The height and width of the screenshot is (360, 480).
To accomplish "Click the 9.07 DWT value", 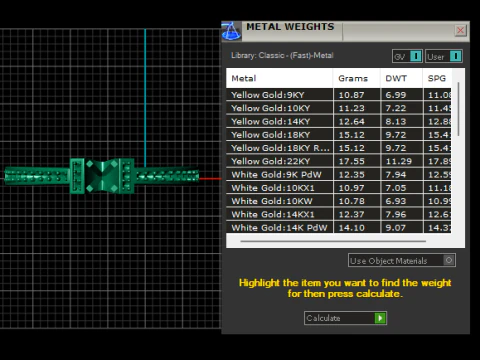I will [x=396, y=228].
